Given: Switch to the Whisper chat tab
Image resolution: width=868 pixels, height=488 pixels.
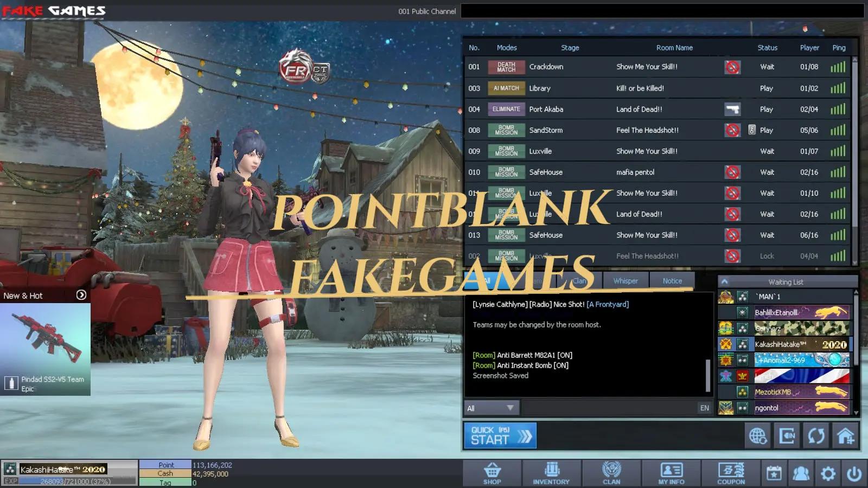Looking at the screenshot, I should point(626,281).
